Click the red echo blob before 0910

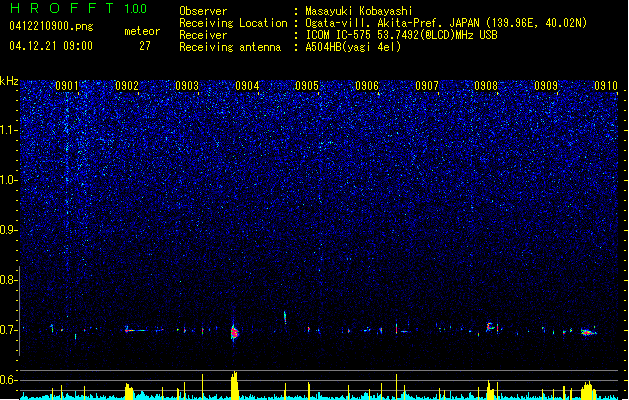588,332
